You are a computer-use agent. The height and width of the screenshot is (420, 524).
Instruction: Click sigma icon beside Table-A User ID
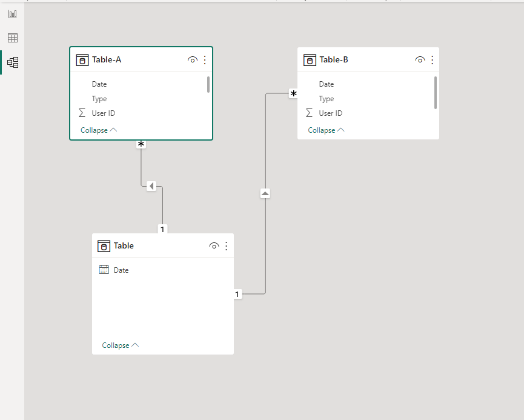pyautogui.click(x=82, y=113)
